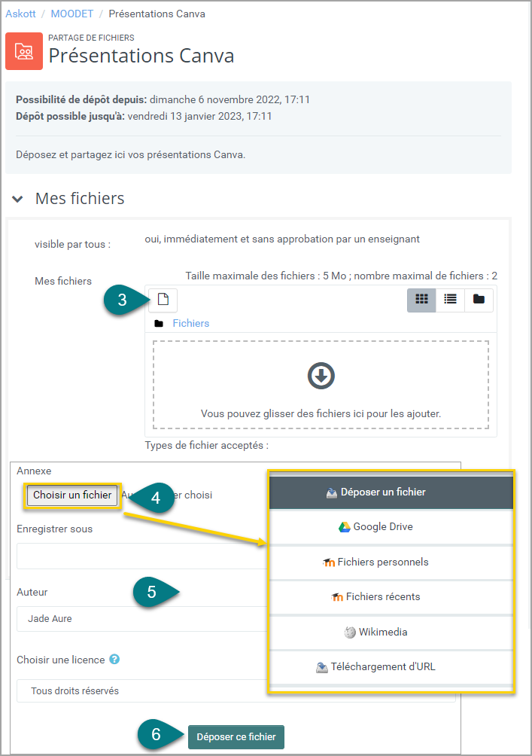
Task: Click the Déposer ce fichier button
Action: [236, 736]
